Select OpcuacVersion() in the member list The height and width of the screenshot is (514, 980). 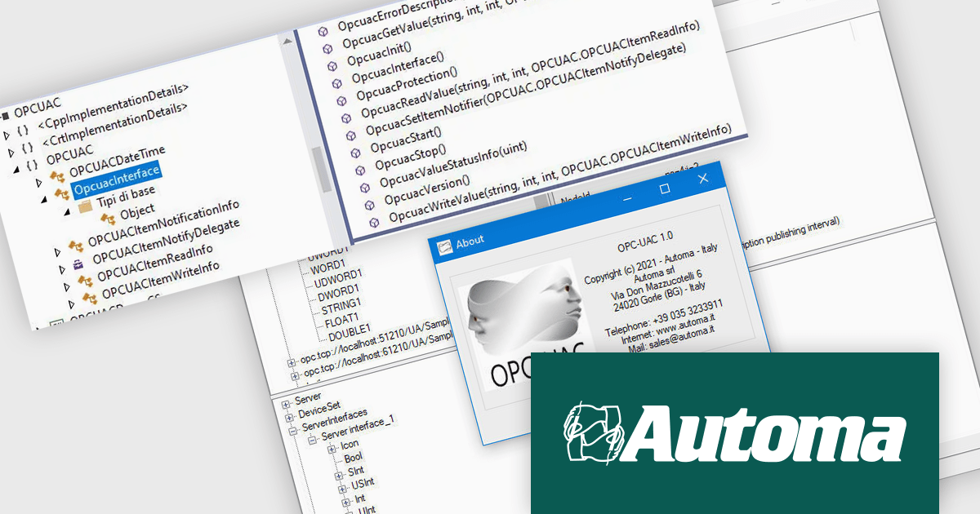coord(427,189)
